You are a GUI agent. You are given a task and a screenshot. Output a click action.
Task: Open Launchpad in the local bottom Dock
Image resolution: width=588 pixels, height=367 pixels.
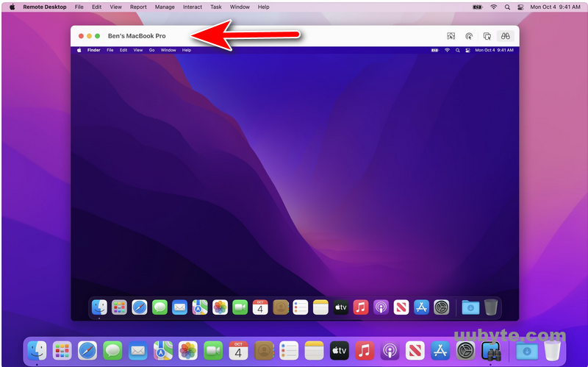62,351
